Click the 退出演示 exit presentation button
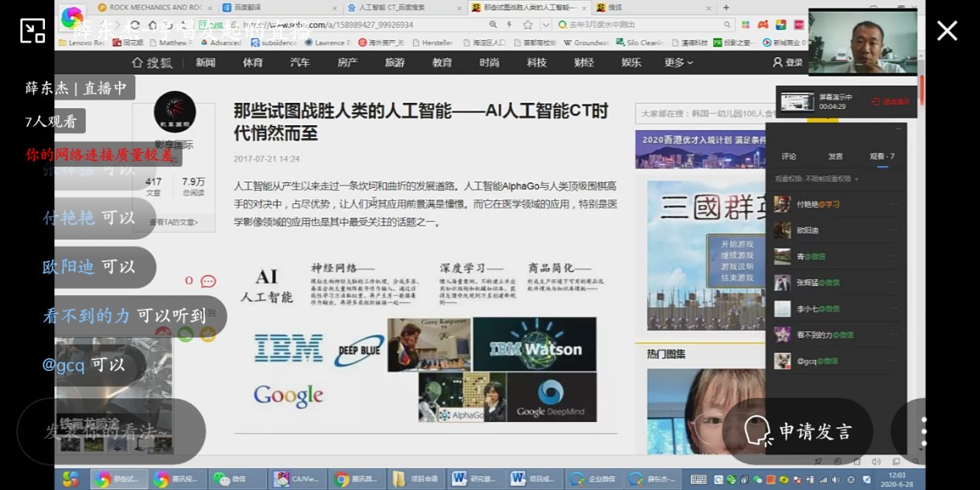This screenshot has height=490, width=980. [x=890, y=102]
